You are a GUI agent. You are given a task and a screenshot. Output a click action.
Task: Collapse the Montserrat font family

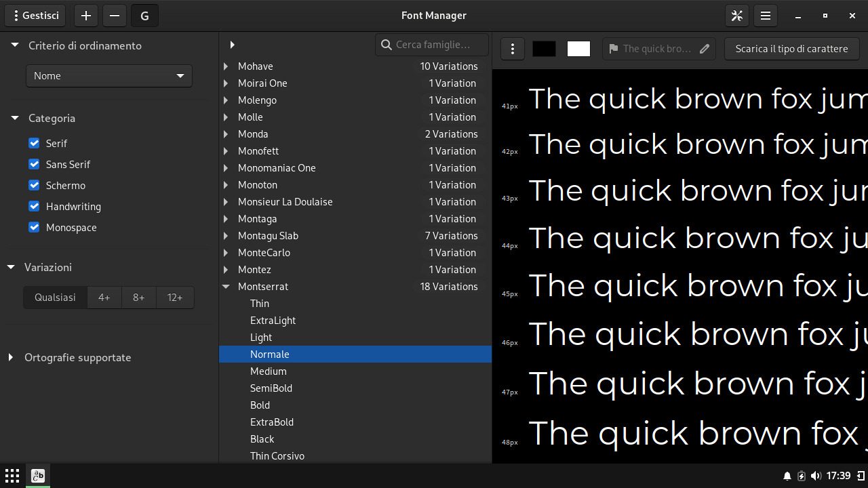click(226, 287)
